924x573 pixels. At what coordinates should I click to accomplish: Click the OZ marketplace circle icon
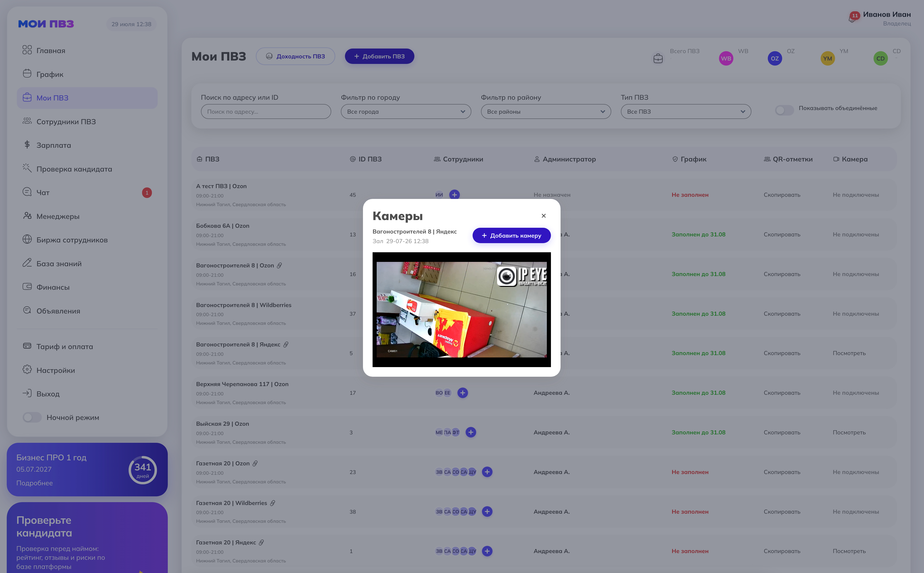click(x=775, y=58)
